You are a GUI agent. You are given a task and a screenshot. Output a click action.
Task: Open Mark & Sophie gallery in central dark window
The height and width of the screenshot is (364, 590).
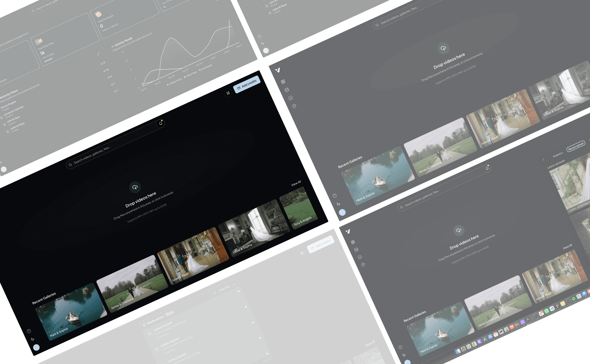(71, 312)
